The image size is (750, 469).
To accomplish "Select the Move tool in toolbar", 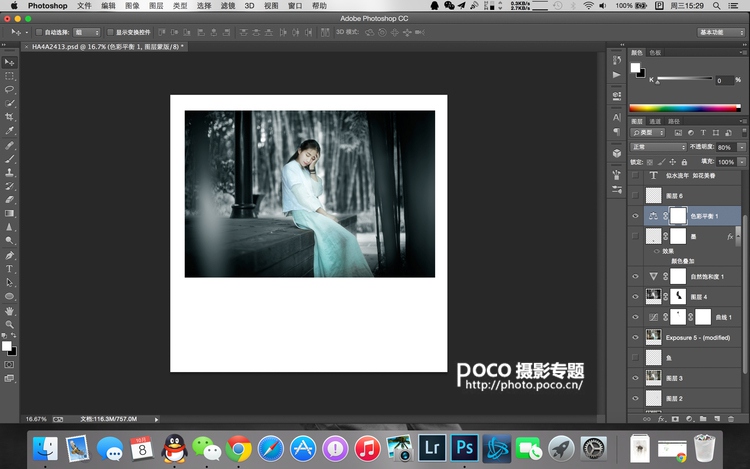I will tap(10, 62).
